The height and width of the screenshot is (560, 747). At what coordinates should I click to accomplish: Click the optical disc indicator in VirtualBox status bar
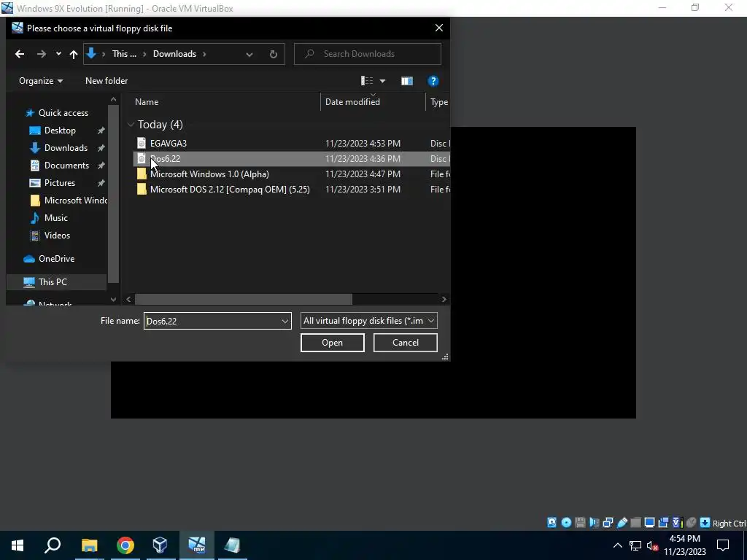(566, 522)
